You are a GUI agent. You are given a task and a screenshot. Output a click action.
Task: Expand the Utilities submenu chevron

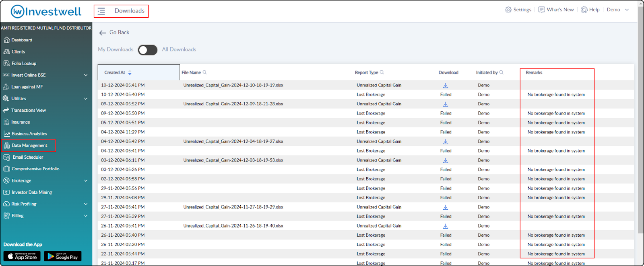tap(86, 98)
